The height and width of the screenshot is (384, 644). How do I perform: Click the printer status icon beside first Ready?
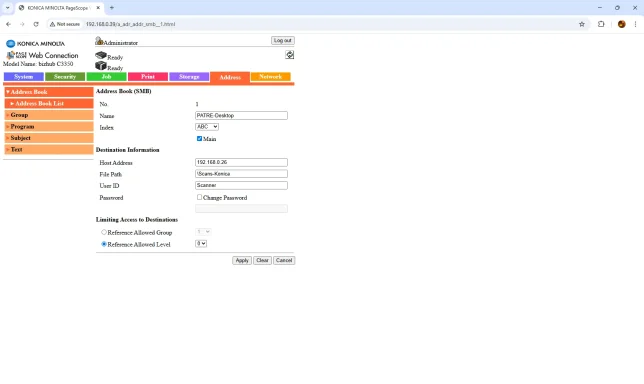pos(101,55)
